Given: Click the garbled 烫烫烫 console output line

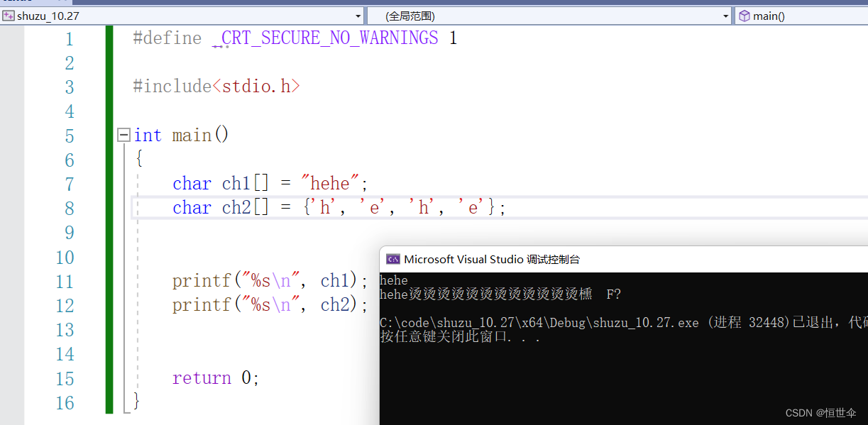Looking at the screenshot, I should (500, 294).
